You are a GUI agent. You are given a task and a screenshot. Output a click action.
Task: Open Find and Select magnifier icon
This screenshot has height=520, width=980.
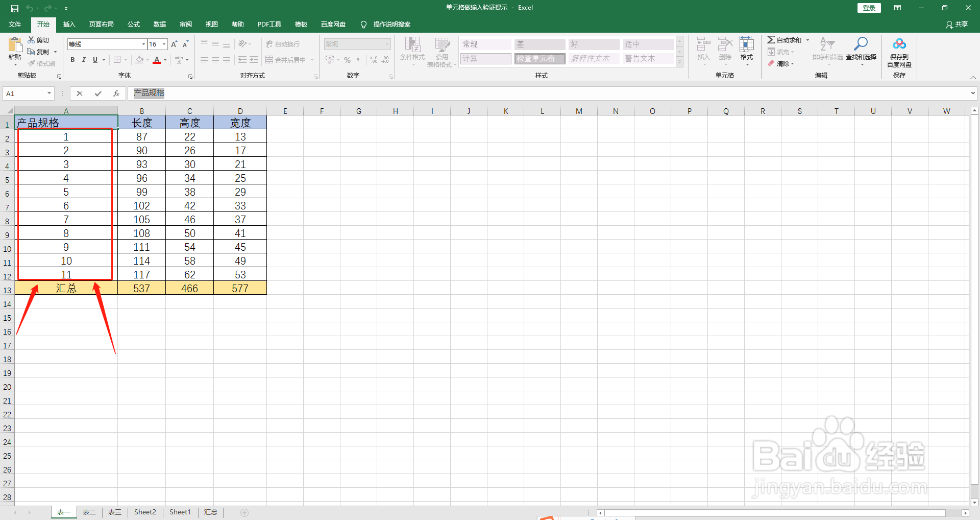click(x=861, y=44)
